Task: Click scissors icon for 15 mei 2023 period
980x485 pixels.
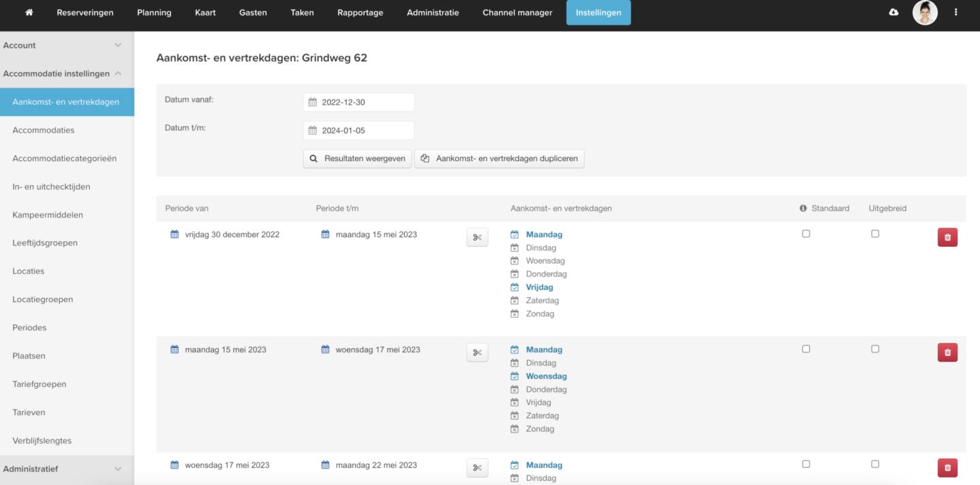Action: pos(477,352)
